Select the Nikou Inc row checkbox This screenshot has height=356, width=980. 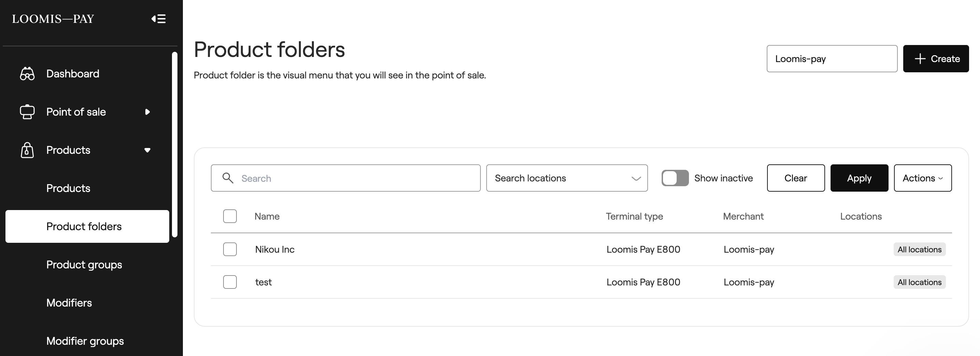click(230, 249)
